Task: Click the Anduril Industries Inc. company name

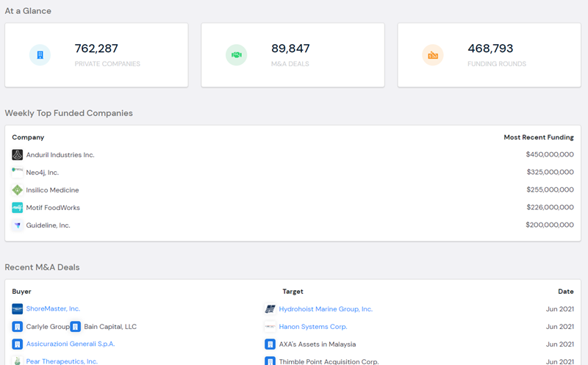Action: pos(60,155)
